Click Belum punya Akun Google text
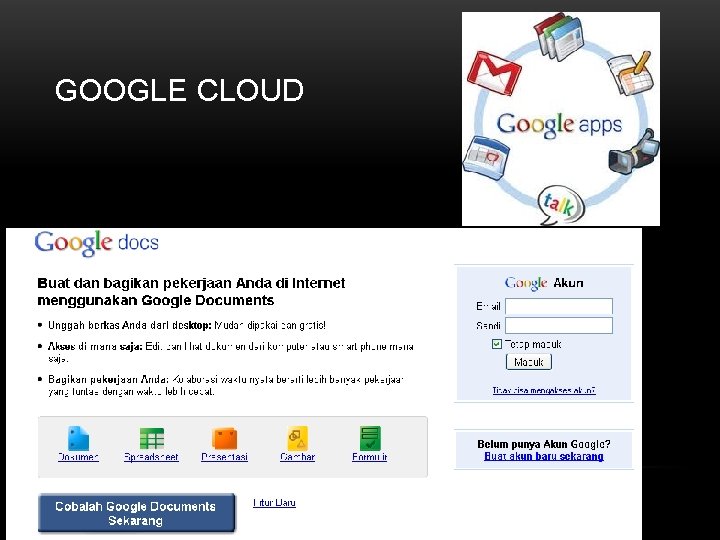The height and width of the screenshot is (540, 720). pos(544,444)
